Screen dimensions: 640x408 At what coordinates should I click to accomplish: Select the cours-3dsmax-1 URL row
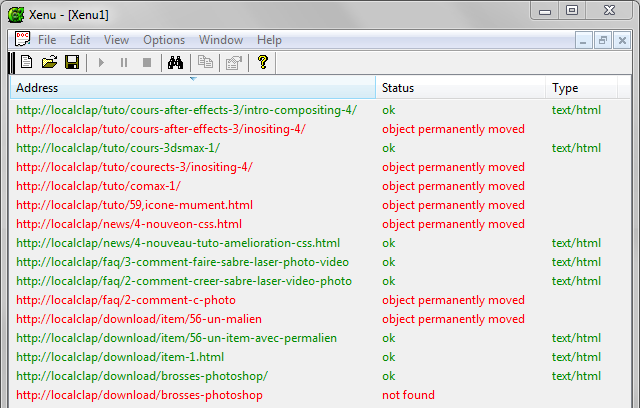pos(118,148)
